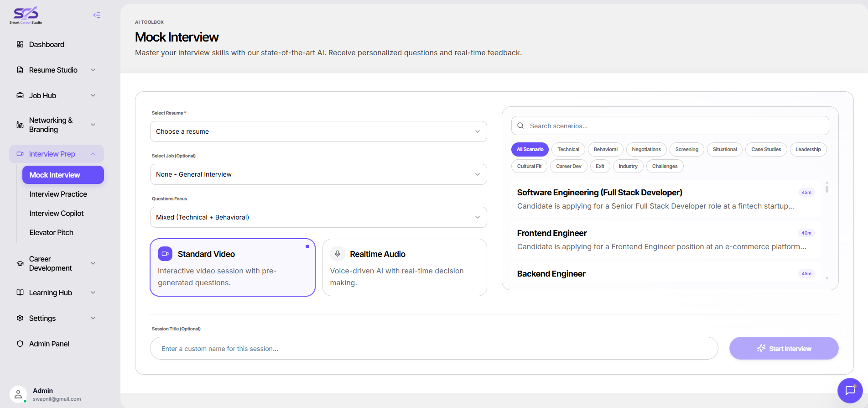Click the search magnifier icon in scenarios
Image resolution: width=868 pixels, height=408 pixels.
coord(520,126)
